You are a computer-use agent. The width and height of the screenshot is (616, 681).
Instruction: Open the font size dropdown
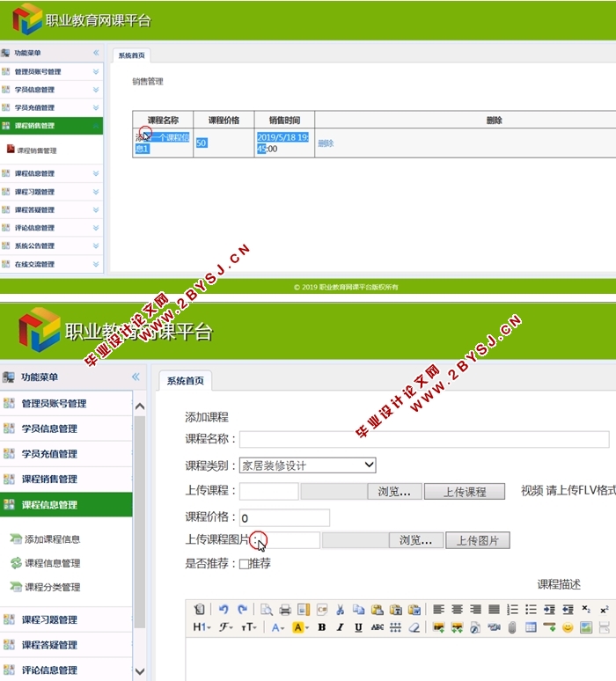click(x=249, y=627)
